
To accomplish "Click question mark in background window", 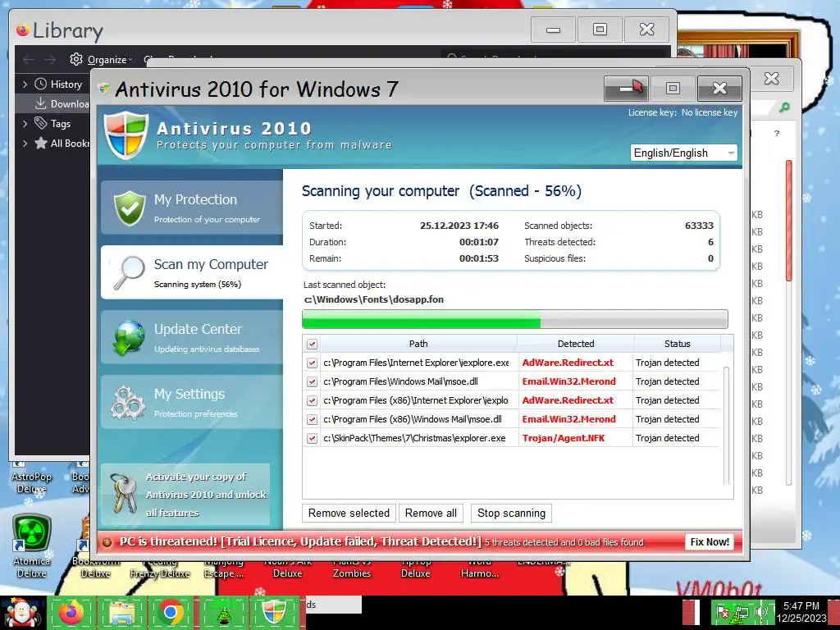I will [x=777, y=134].
